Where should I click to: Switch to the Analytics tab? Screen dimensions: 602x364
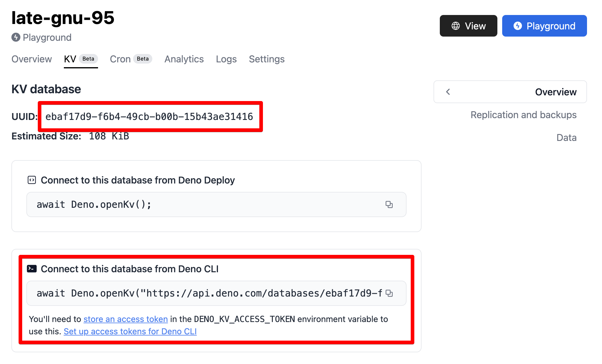tap(185, 60)
